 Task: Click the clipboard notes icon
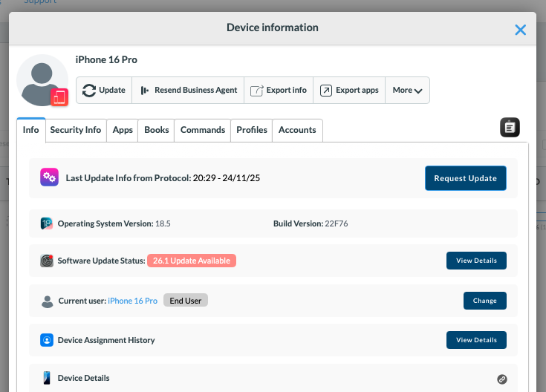[x=510, y=128]
